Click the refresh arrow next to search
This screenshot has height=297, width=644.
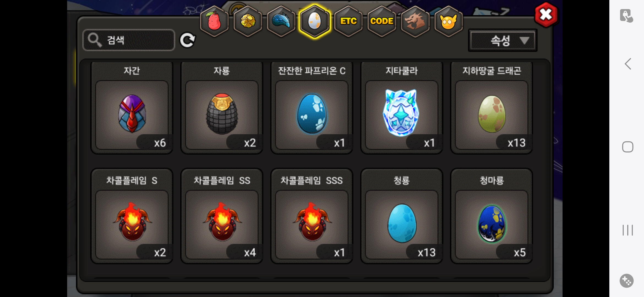[187, 40]
